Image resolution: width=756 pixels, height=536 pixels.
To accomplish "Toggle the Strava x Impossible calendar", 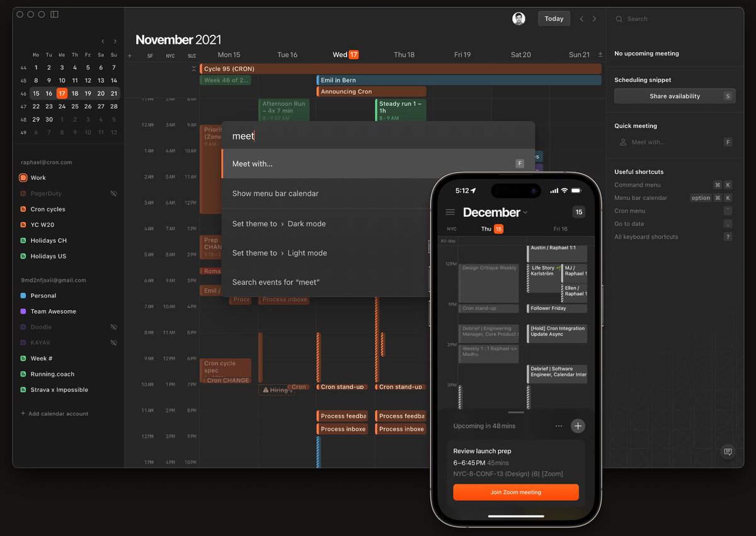I will pos(23,390).
